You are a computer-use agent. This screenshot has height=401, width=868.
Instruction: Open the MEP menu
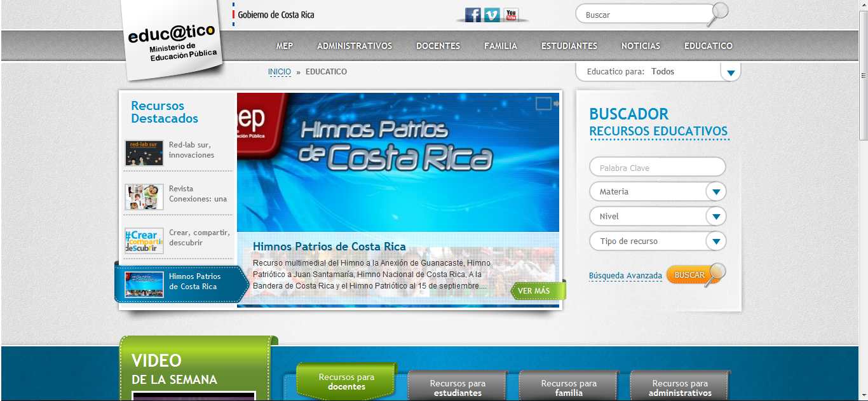(285, 46)
